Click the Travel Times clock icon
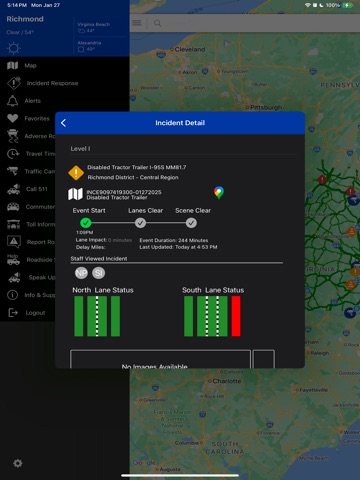This screenshot has height=480, width=360. [13, 154]
